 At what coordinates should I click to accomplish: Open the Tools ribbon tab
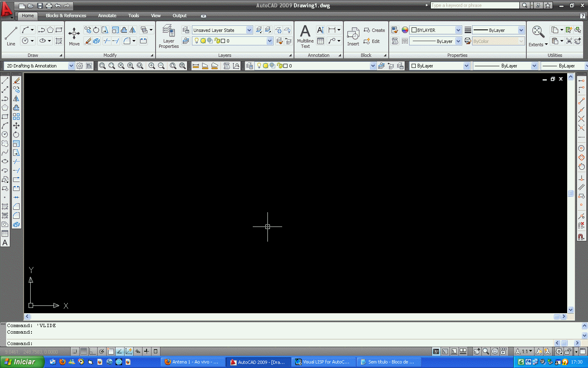click(134, 16)
